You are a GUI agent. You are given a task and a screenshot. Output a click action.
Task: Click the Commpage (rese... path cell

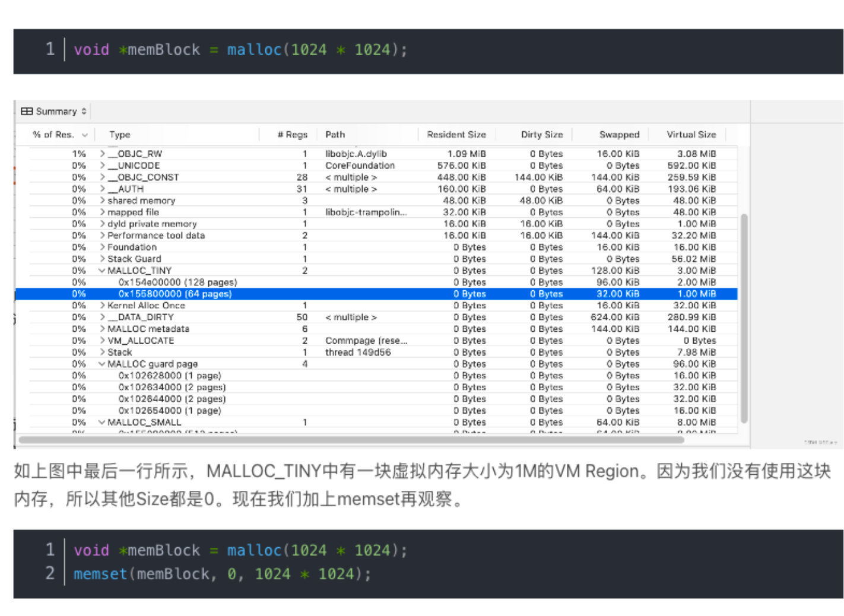pos(366,341)
